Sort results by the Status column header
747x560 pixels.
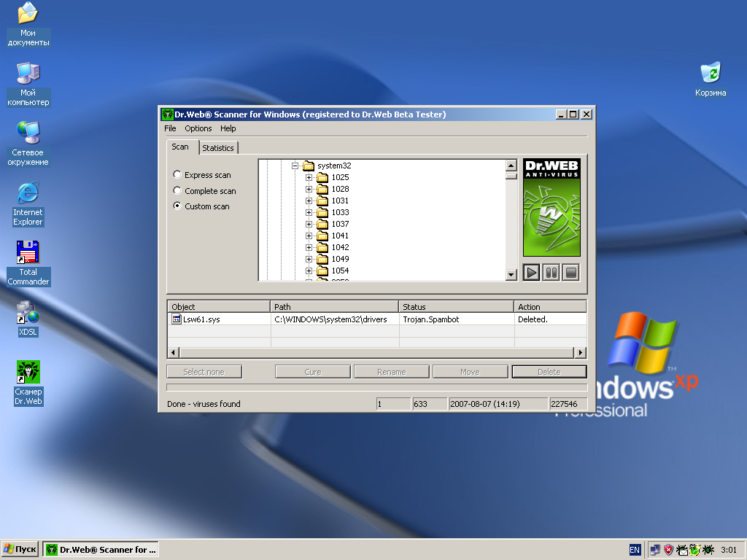click(457, 307)
